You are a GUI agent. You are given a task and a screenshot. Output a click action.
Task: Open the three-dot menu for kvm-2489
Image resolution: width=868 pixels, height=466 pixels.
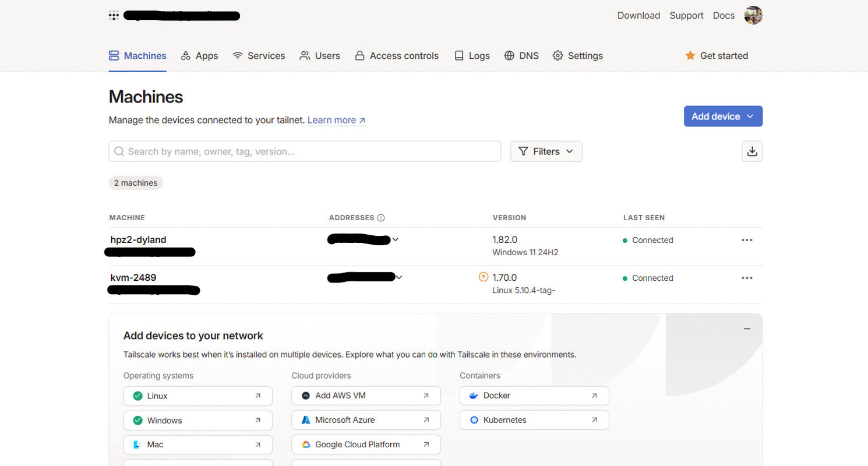click(747, 278)
